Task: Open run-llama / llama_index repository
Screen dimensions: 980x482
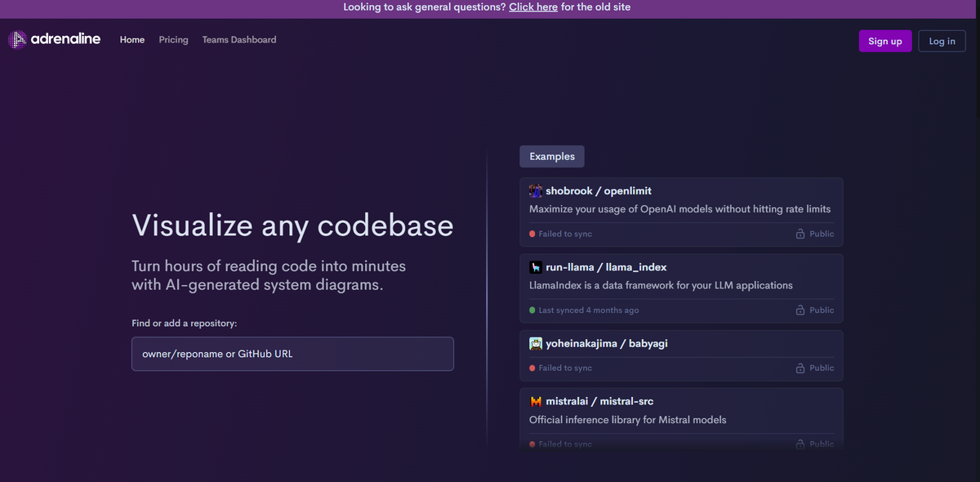Action: (606, 267)
